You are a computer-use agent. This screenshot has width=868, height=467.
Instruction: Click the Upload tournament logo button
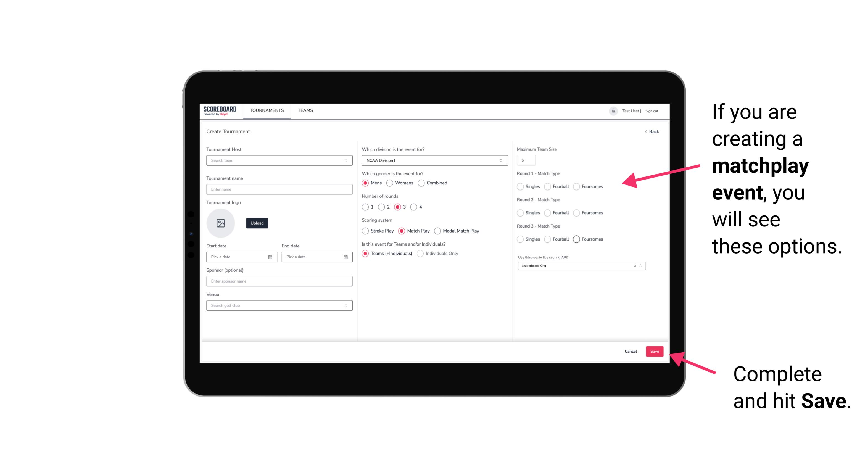257,223
